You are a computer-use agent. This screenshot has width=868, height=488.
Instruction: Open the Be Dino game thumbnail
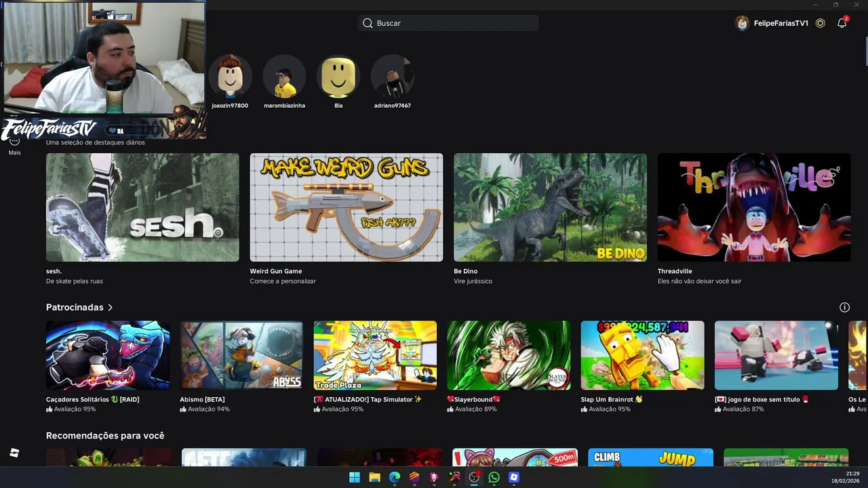pyautogui.click(x=550, y=207)
